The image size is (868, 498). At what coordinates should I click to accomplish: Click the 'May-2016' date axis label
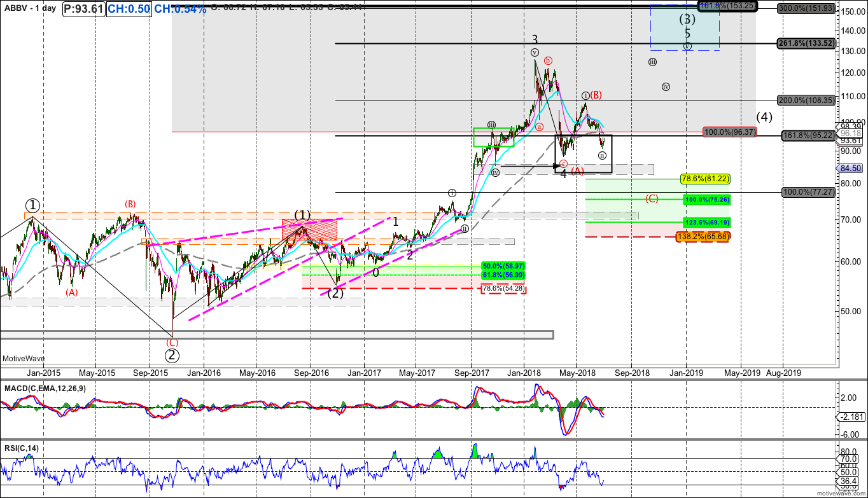click(x=256, y=373)
